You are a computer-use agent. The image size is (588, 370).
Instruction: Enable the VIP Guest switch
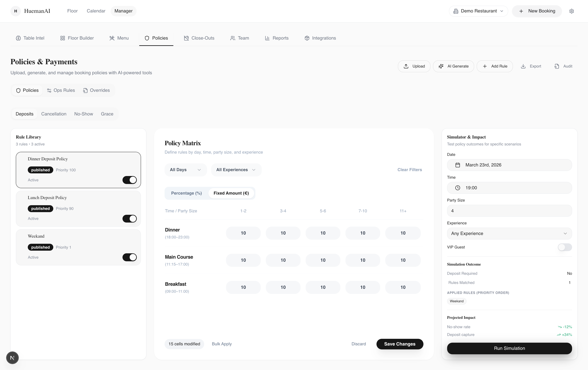point(565,247)
